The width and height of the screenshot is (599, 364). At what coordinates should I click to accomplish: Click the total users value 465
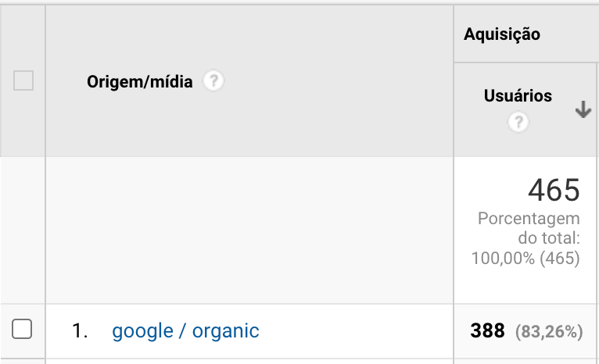click(554, 190)
